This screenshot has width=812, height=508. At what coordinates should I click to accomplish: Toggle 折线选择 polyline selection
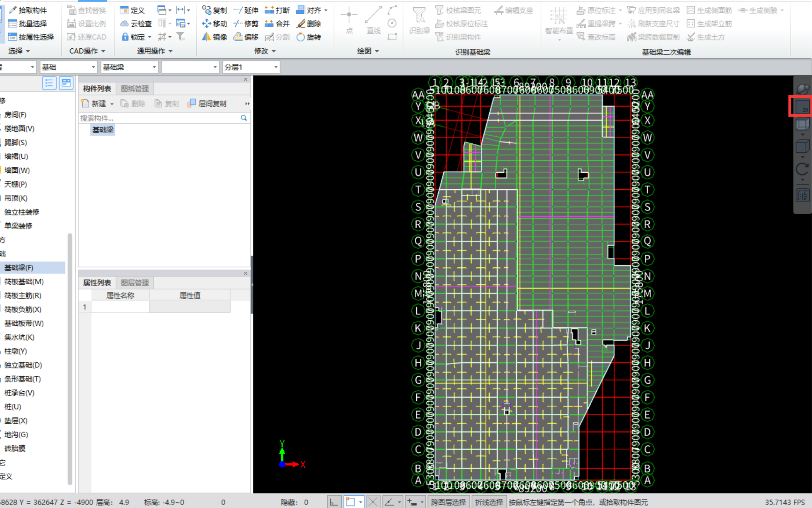489,502
